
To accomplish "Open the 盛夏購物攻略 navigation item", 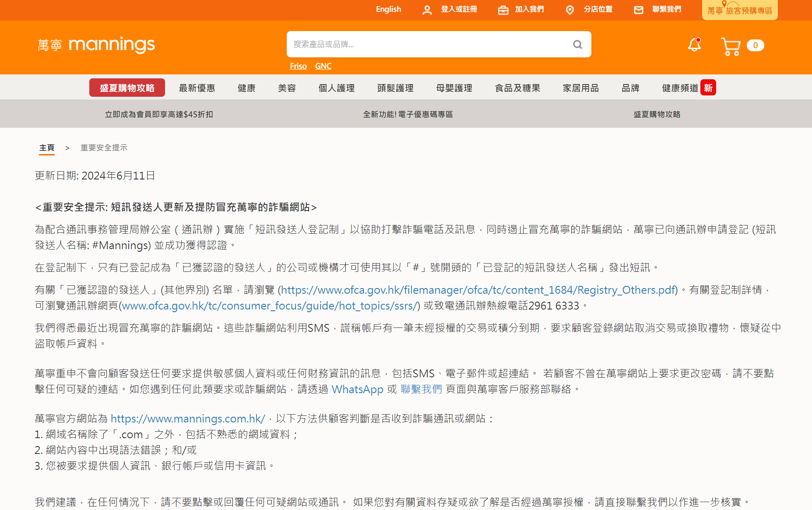I will click(127, 87).
